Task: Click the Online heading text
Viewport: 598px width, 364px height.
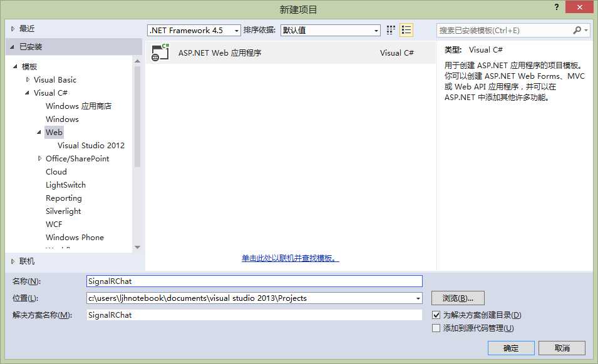Action: pyautogui.click(x=27, y=261)
